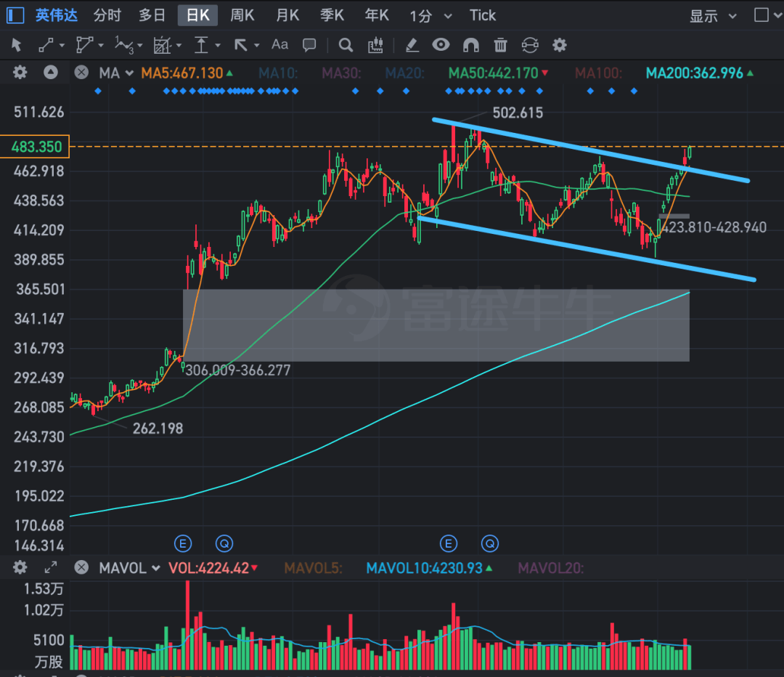The image size is (784, 677).
Task: Expand the measure tool dropdown arrow
Action: pos(218,46)
